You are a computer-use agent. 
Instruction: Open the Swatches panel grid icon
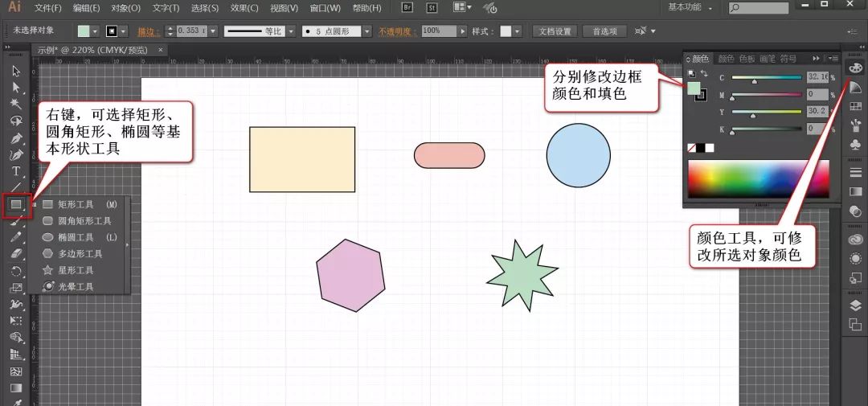tap(855, 106)
